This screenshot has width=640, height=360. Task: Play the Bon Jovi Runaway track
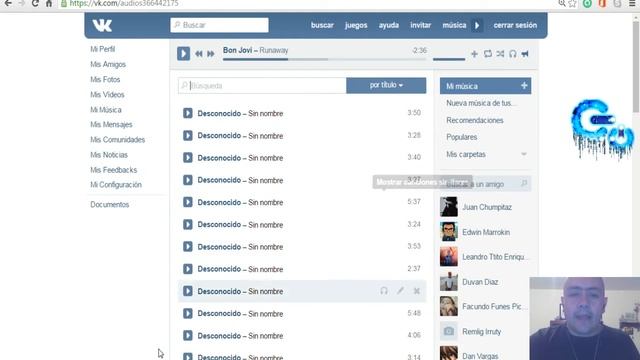(x=183, y=53)
